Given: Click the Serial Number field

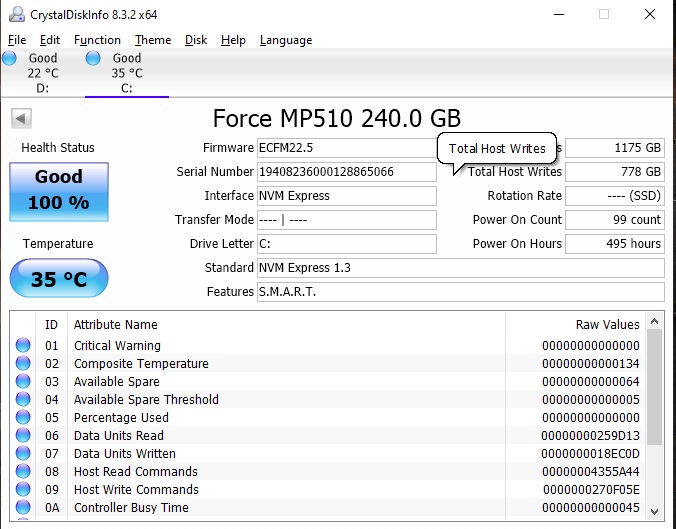Looking at the screenshot, I should click(347, 172).
